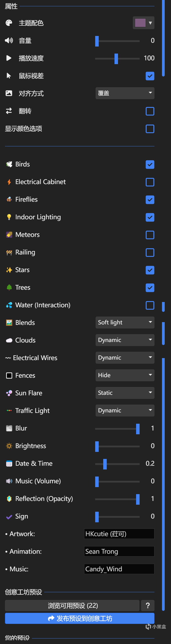Expand the Sun Flare Static dropdown
Screen dimensions: 171x644
point(125,393)
